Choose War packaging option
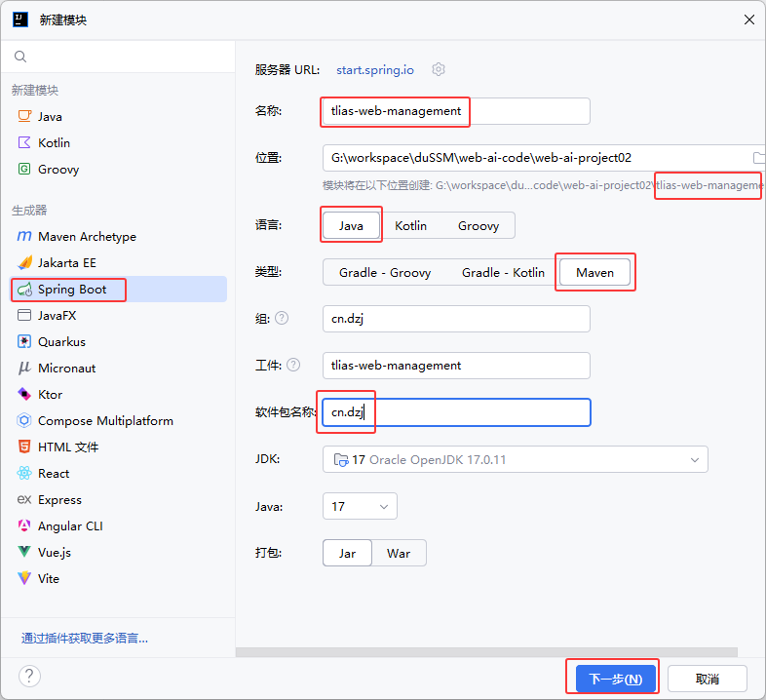The width and height of the screenshot is (766, 700). 399,553
